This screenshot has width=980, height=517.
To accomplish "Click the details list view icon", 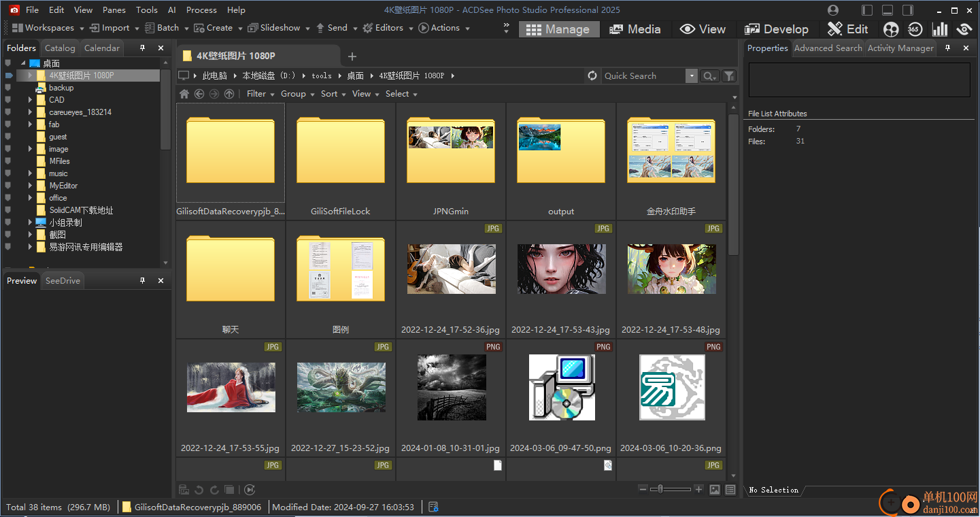I will [x=730, y=490].
